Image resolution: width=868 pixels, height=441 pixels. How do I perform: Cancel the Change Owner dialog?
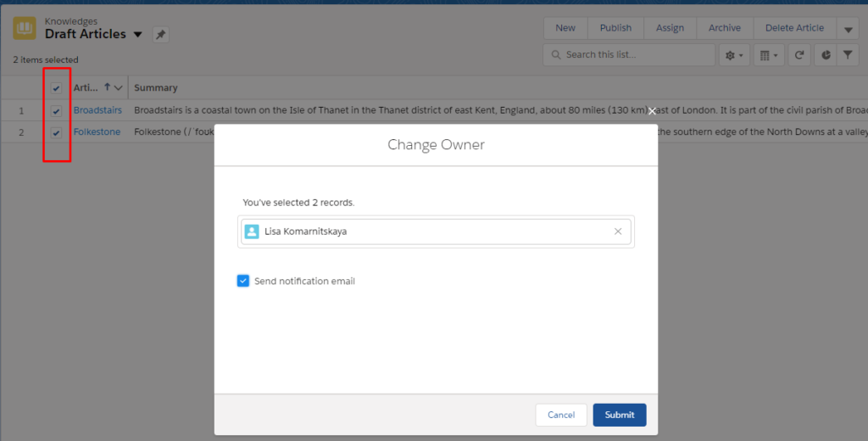(x=561, y=415)
